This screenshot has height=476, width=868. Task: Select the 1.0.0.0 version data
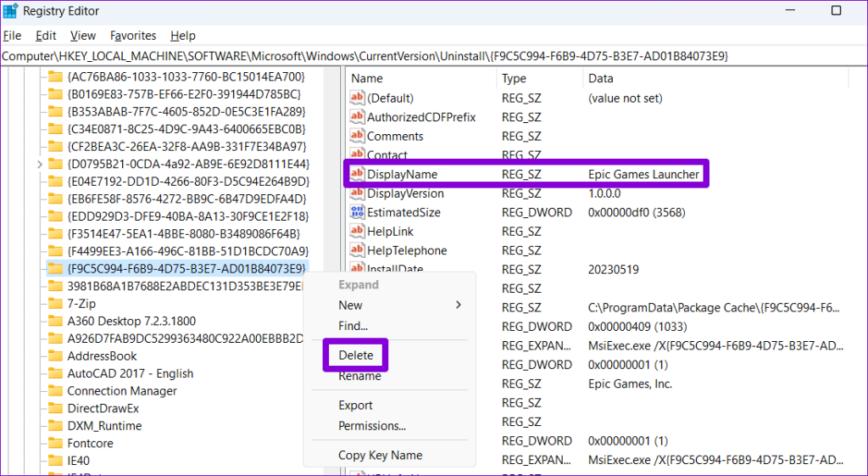click(604, 193)
